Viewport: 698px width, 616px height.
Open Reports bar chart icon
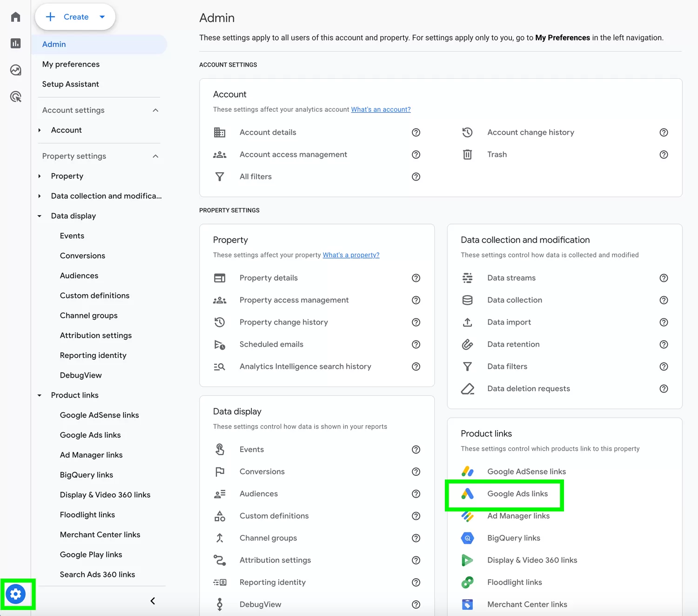(15, 43)
